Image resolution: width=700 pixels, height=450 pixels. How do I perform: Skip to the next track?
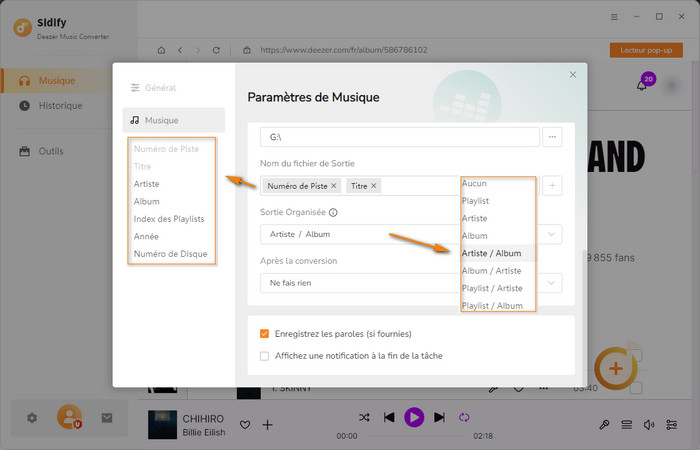click(x=439, y=417)
